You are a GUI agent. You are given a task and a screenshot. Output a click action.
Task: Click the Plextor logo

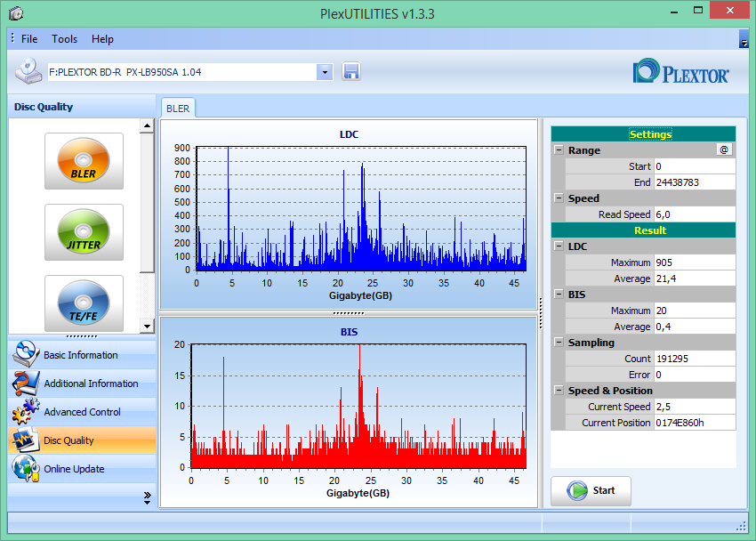[680, 72]
